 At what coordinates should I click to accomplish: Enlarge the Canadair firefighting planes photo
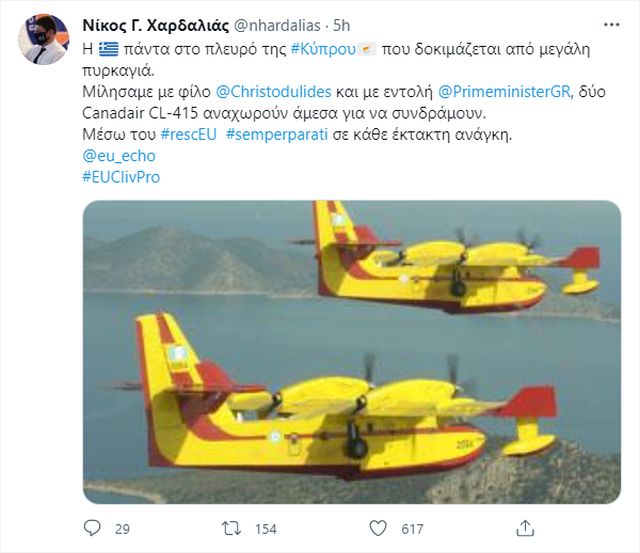(x=352, y=352)
